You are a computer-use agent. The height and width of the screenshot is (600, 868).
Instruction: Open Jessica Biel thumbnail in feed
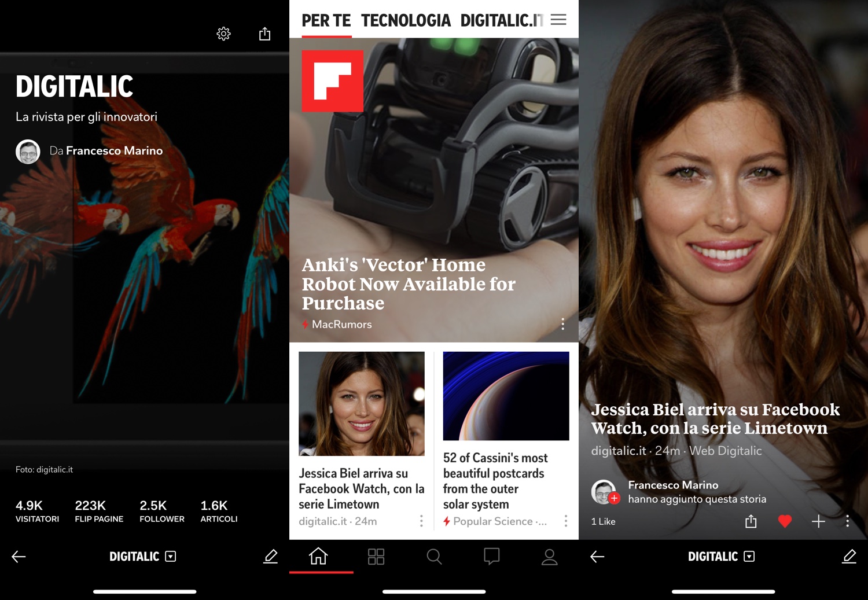(x=362, y=404)
